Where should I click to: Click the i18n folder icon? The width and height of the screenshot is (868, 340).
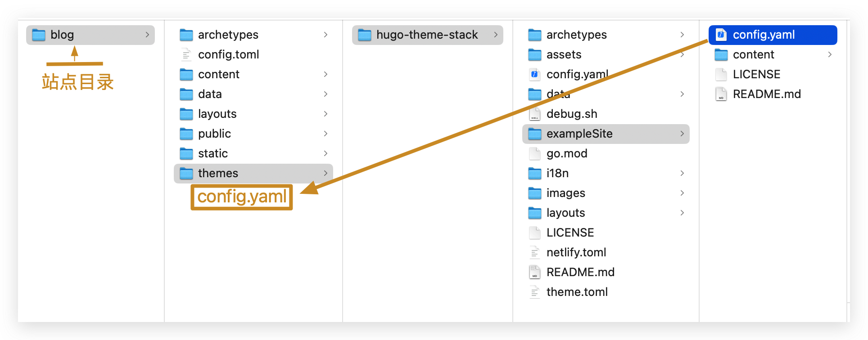(x=534, y=174)
